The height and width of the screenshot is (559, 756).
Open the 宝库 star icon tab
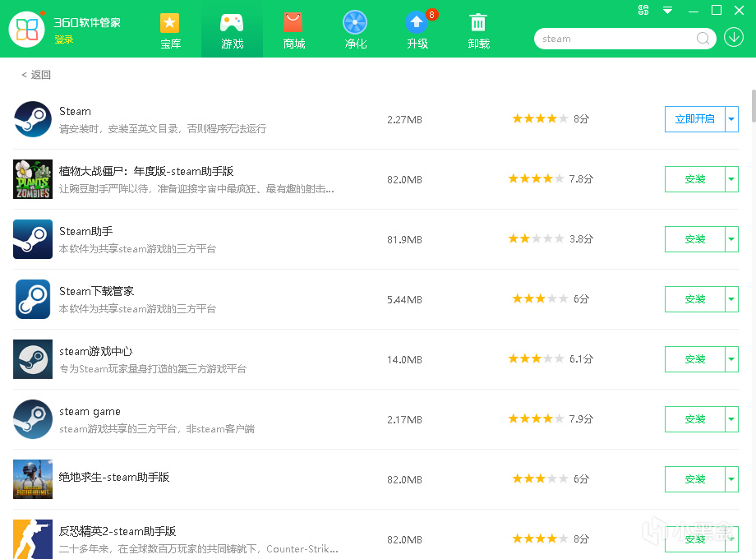click(x=170, y=31)
